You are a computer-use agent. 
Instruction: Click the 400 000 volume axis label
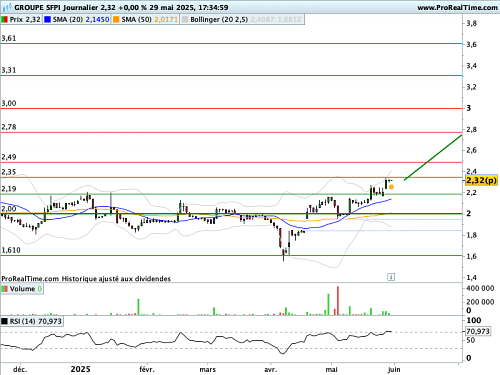tap(480, 289)
